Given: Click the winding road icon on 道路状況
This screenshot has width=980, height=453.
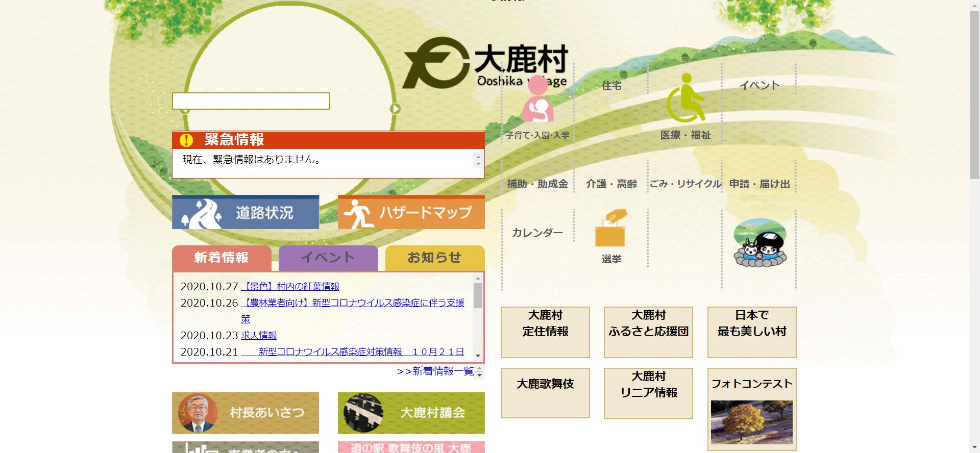Looking at the screenshot, I should point(202,213).
